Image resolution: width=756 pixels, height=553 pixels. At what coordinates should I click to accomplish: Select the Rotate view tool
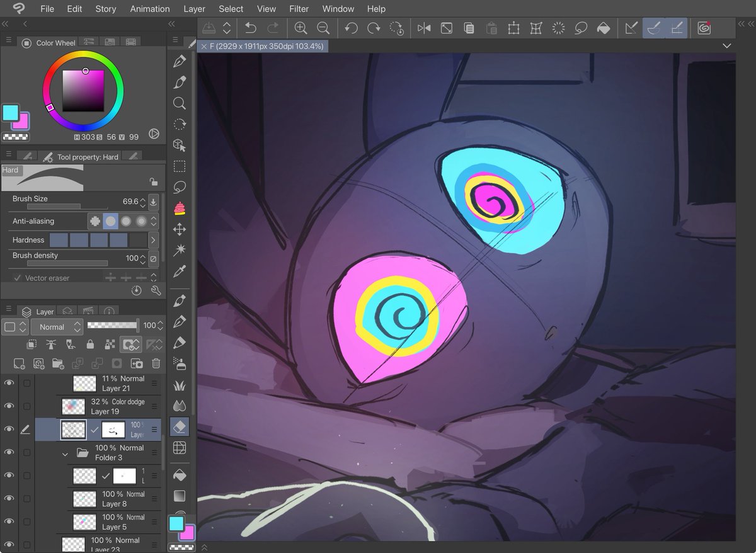[x=180, y=124]
